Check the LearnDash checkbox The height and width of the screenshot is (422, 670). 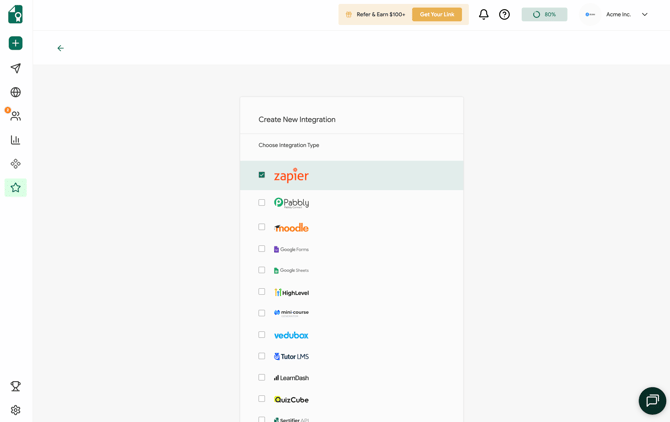(x=262, y=378)
